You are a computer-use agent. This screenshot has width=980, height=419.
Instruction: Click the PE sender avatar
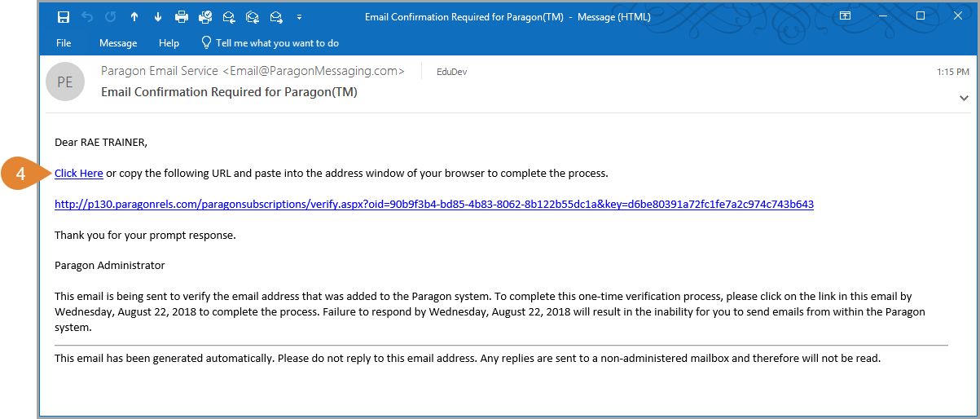click(x=65, y=82)
